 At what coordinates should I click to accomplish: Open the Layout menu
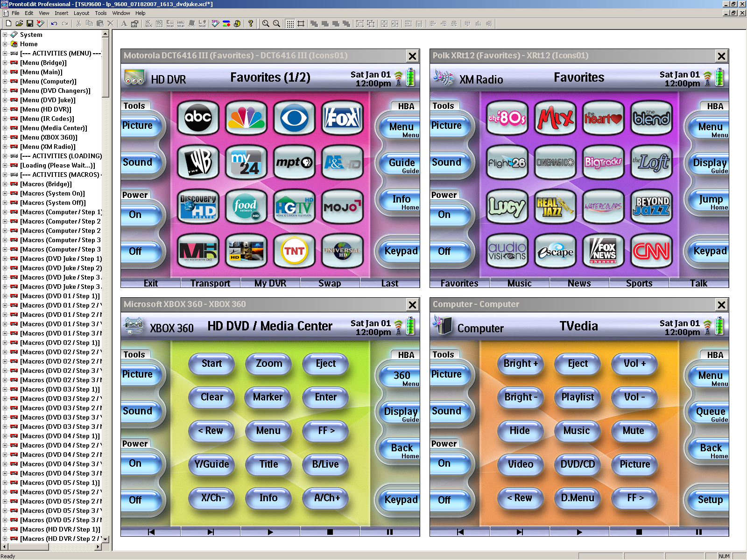coord(81,13)
